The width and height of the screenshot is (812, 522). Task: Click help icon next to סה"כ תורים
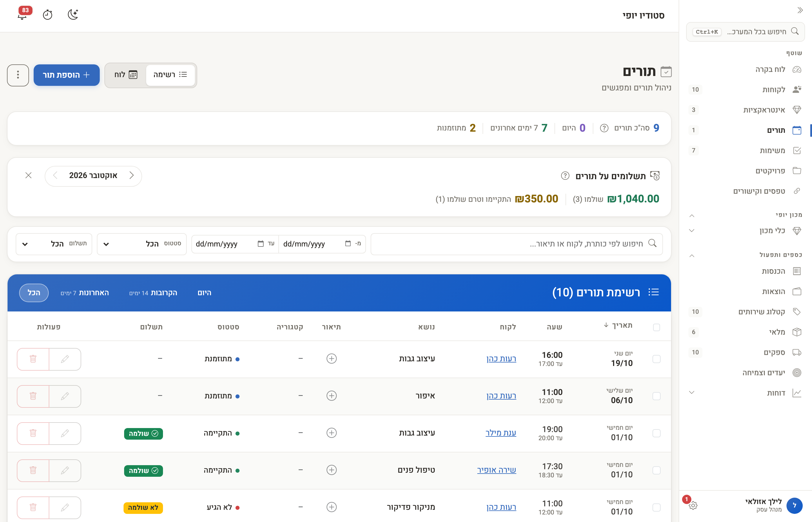604,128
